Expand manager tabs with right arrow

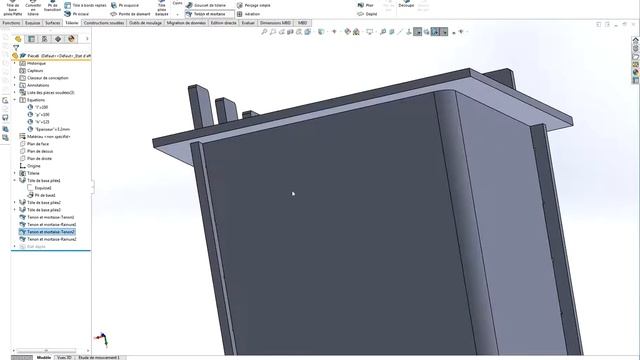pos(87,39)
